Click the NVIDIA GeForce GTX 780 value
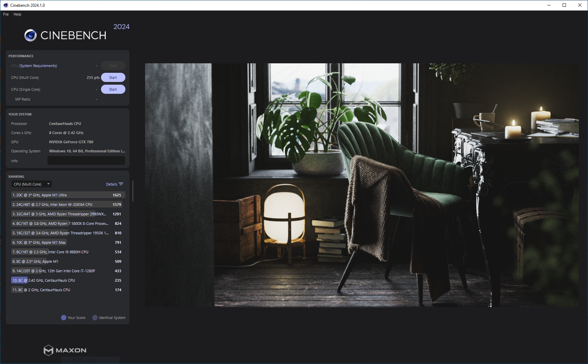Image resolution: width=588 pixels, height=364 pixels. tap(71, 142)
